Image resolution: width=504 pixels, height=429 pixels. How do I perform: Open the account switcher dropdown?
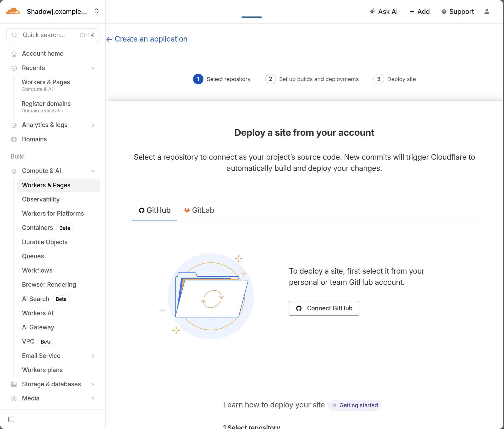(97, 11)
